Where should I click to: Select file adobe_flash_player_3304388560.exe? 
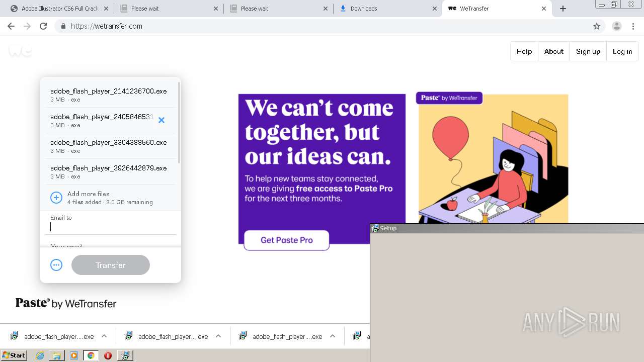click(x=111, y=146)
